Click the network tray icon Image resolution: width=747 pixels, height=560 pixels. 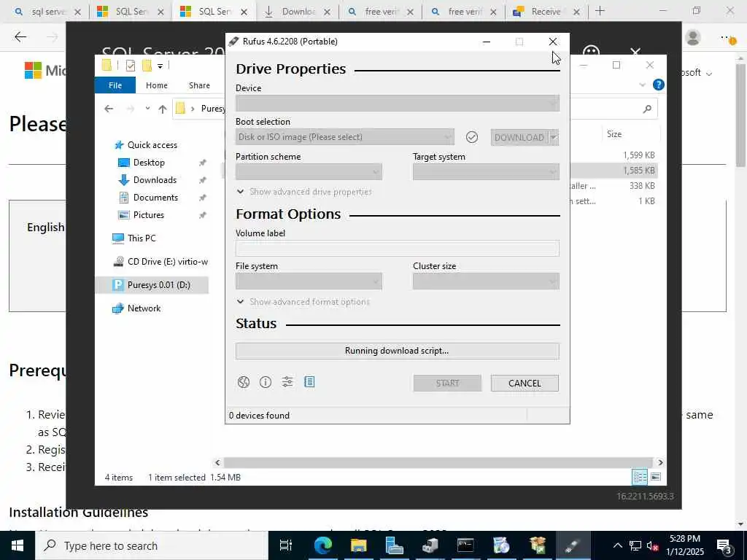click(x=635, y=545)
